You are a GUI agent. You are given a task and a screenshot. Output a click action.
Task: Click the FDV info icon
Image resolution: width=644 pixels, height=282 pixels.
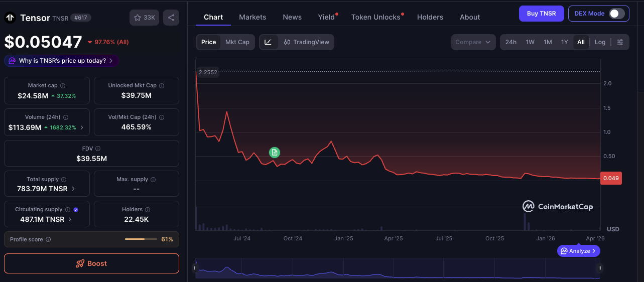pos(98,149)
